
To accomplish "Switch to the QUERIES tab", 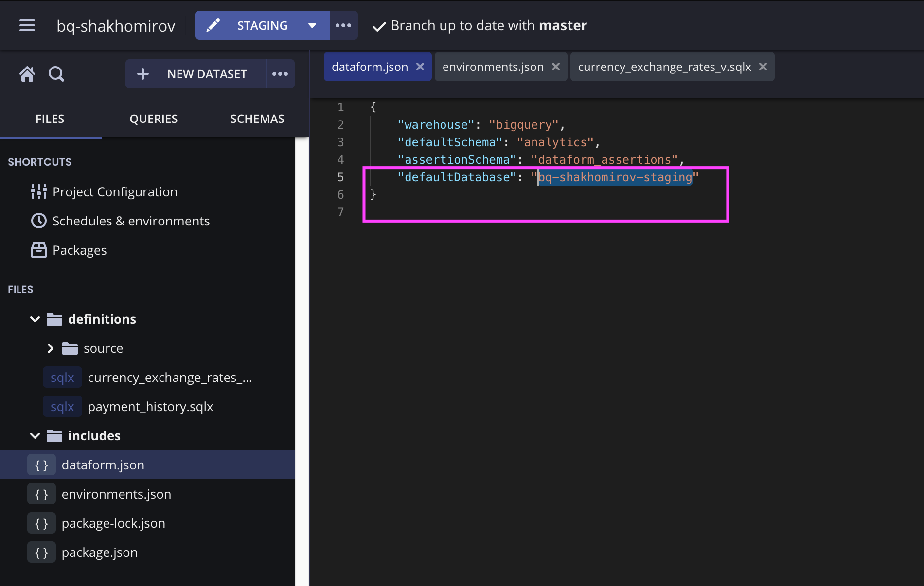I will point(154,119).
